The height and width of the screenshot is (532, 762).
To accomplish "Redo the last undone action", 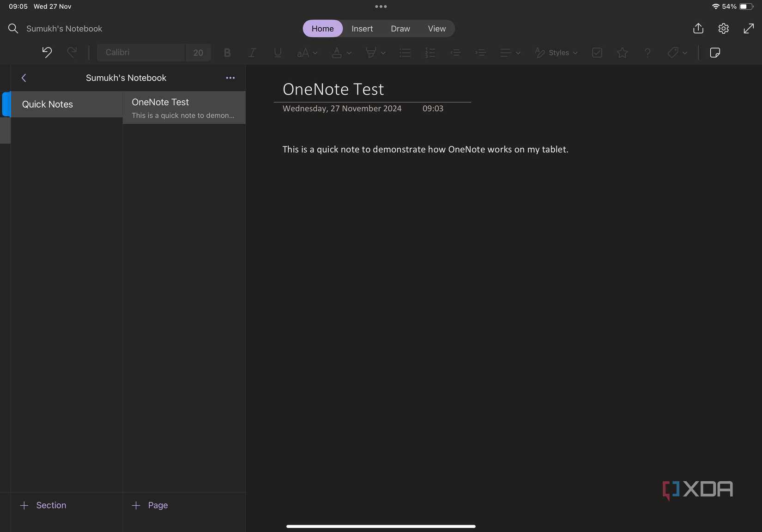I will point(72,52).
